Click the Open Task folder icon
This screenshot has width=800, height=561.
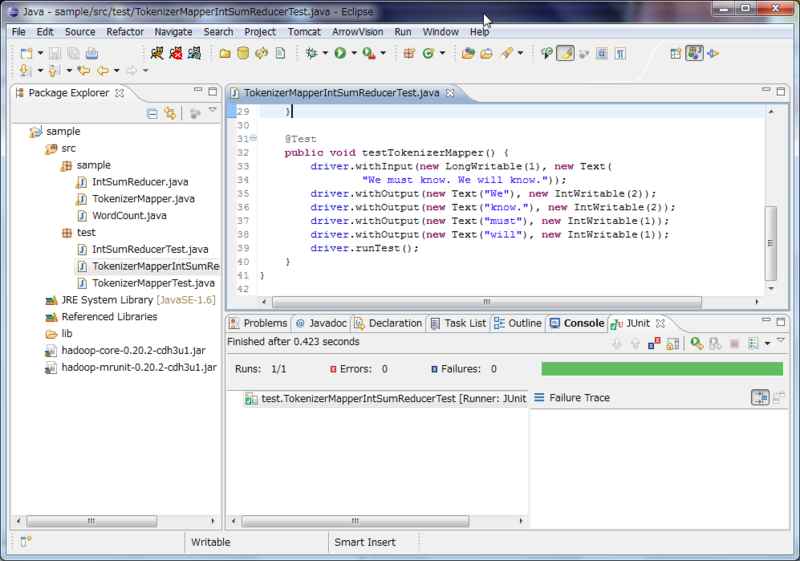pos(486,53)
